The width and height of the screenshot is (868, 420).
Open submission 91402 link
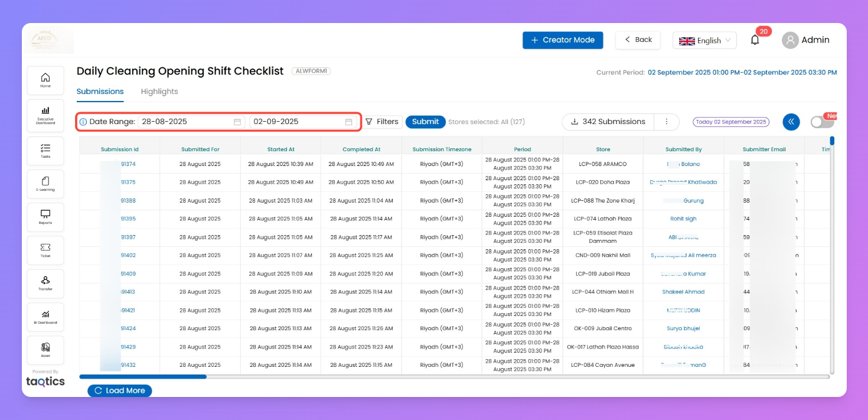coord(128,256)
